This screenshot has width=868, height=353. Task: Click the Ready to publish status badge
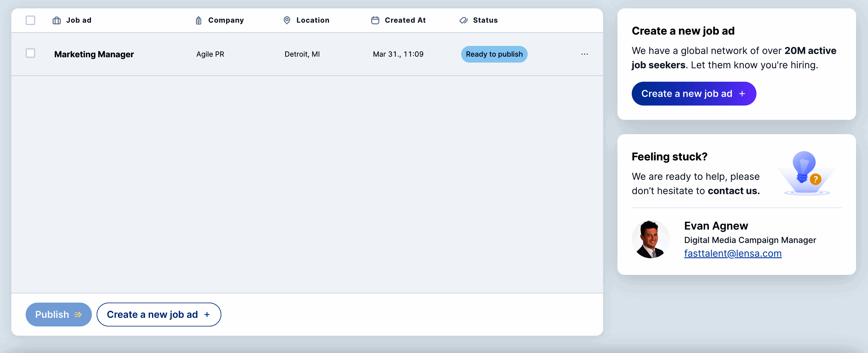[494, 54]
